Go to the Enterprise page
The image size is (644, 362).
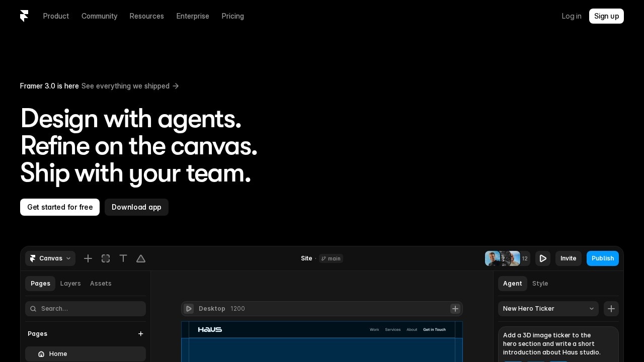coord(193,16)
